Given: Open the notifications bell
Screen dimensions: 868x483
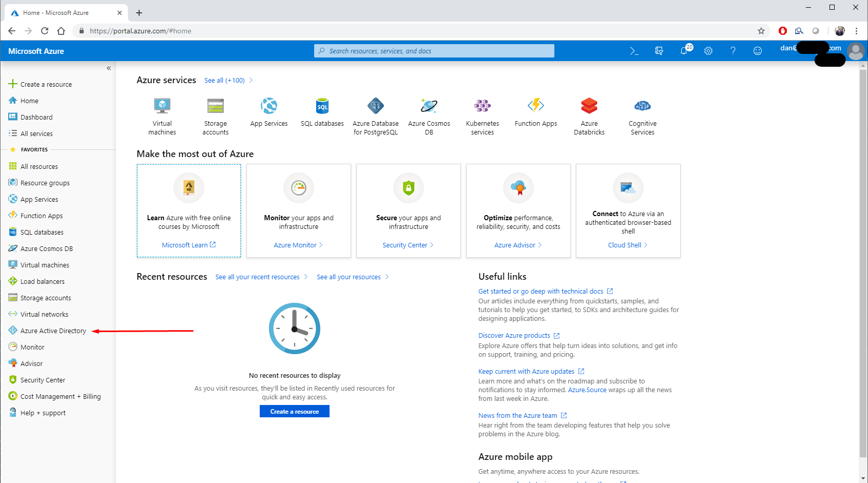Looking at the screenshot, I should 684,50.
